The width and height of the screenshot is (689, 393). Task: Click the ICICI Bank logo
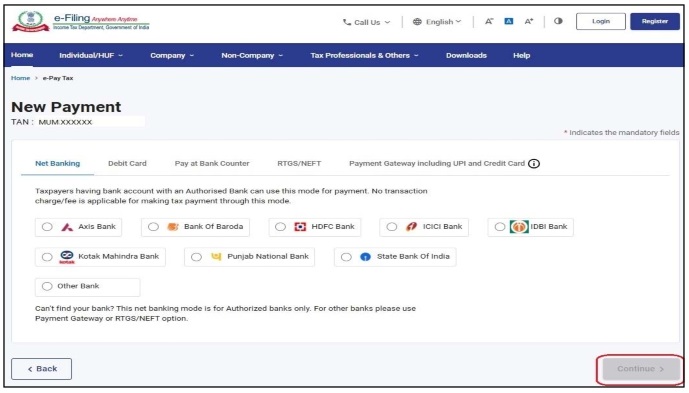[411, 227]
